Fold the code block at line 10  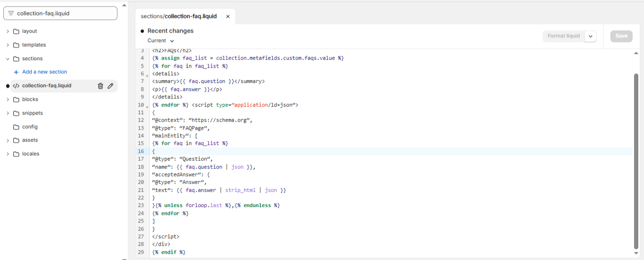pos(147,107)
